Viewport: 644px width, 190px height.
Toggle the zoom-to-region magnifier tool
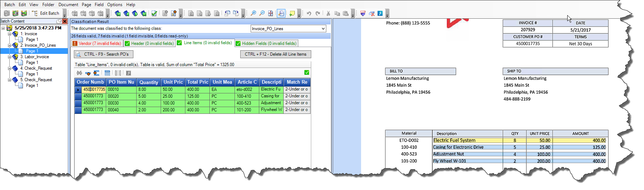(281, 13)
